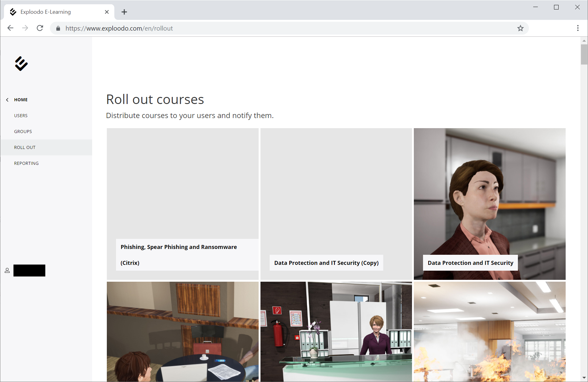
Task: Close the Exploodo E-Learning tab
Action: [x=107, y=12]
